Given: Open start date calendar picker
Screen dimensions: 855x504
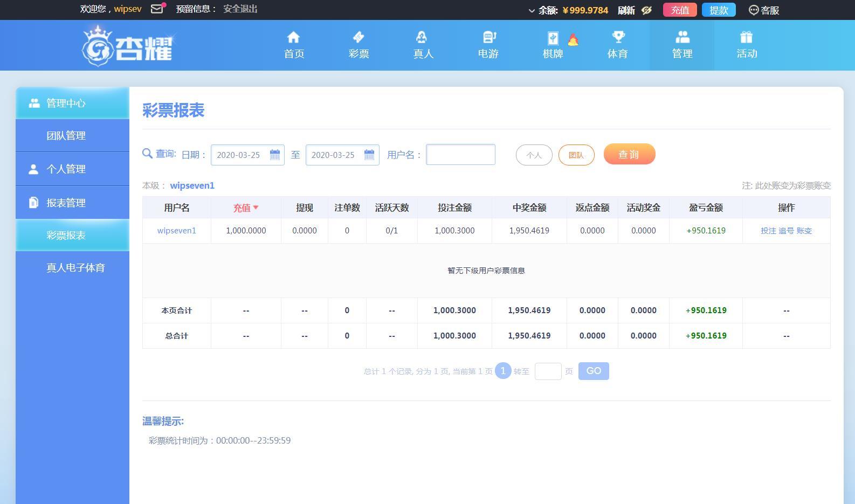Looking at the screenshot, I should click(274, 155).
